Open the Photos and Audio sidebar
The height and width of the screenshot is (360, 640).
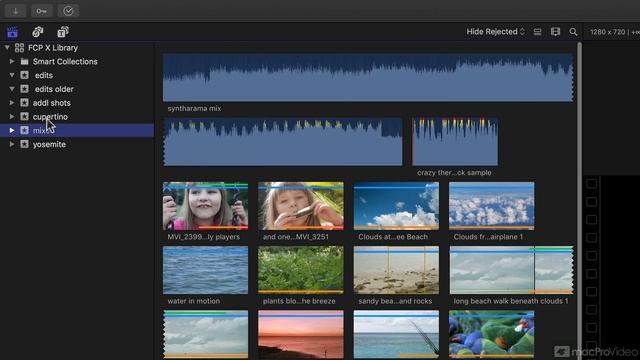coord(38,32)
